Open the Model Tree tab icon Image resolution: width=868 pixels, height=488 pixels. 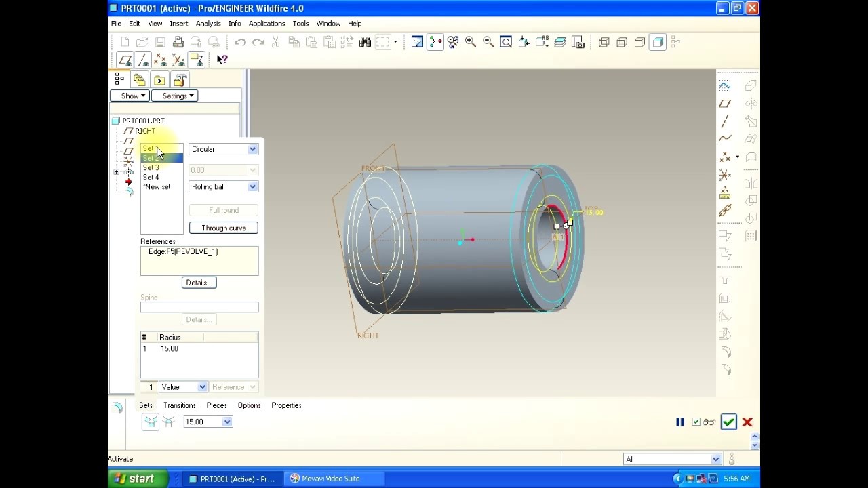tap(119, 79)
